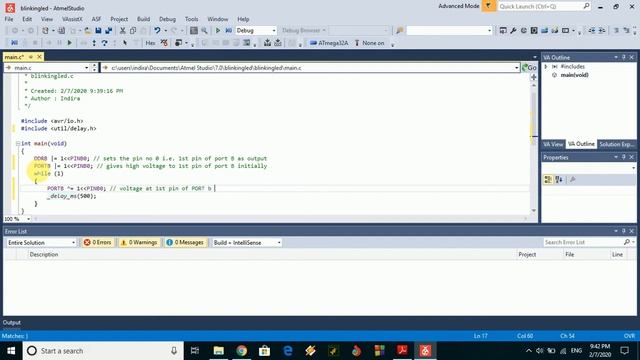This screenshot has width=640, height=360.
Task: Switch to the VA View tab
Action: tap(553, 144)
